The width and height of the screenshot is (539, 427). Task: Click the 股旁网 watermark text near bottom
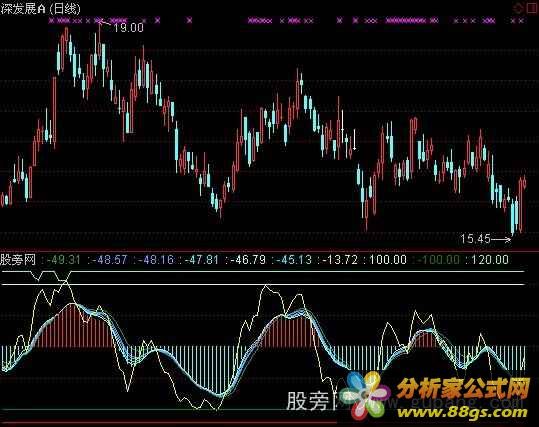[x=313, y=401]
